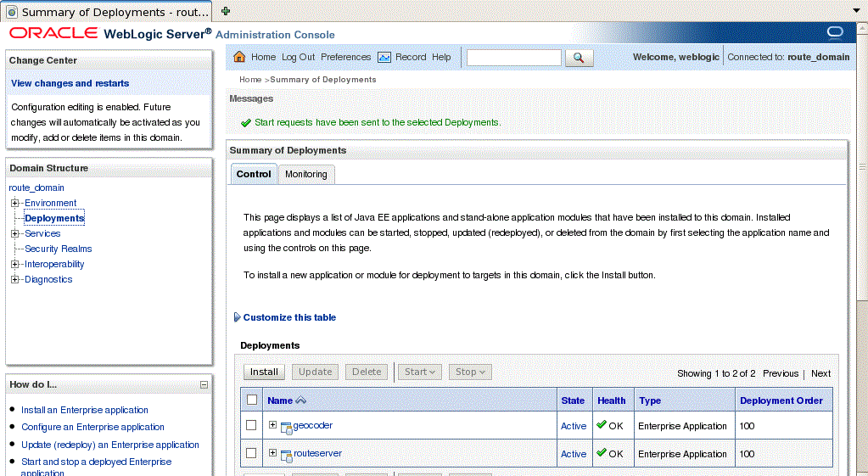
Task: Click the Name column sort arrow icon
Action: point(300,400)
